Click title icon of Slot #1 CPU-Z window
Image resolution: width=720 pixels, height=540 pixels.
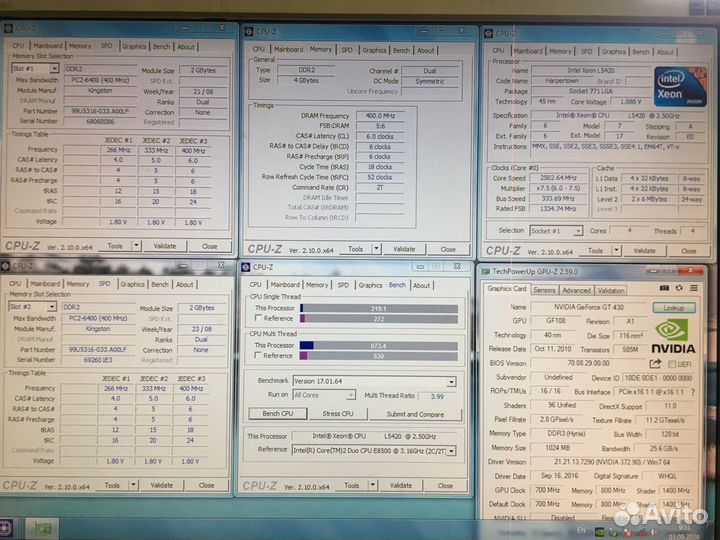tap(8, 28)
